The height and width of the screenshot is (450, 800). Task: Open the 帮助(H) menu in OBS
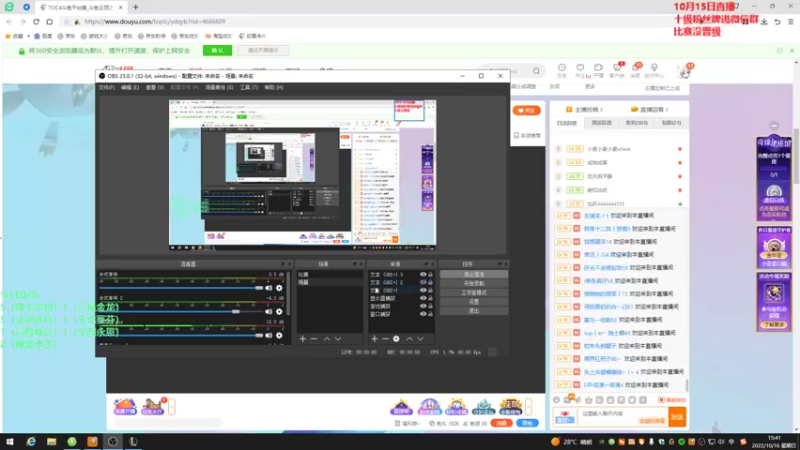[274, 88]
